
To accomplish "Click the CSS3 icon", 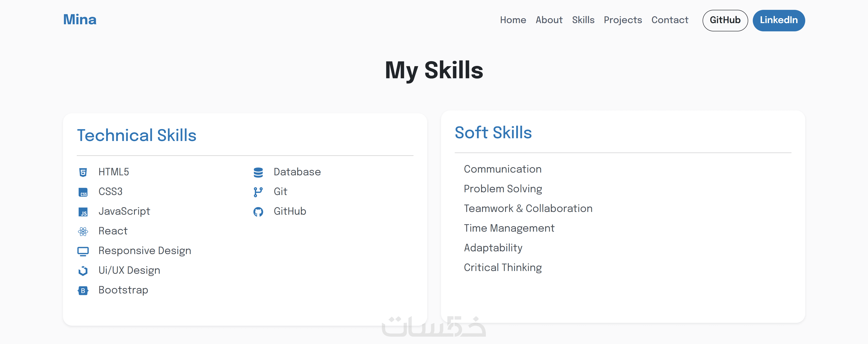I will pos(83,192).
